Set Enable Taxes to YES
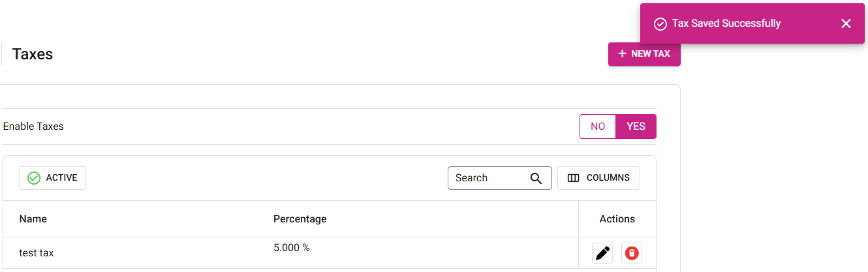Image resolution: width=868 pixels, height=272 pixels. [x=636, y=127]
